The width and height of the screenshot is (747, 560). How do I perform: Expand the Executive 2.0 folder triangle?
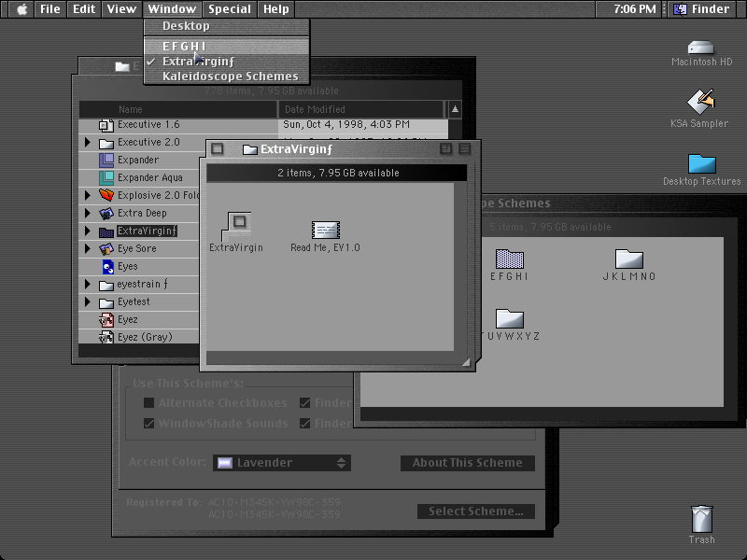87,142
